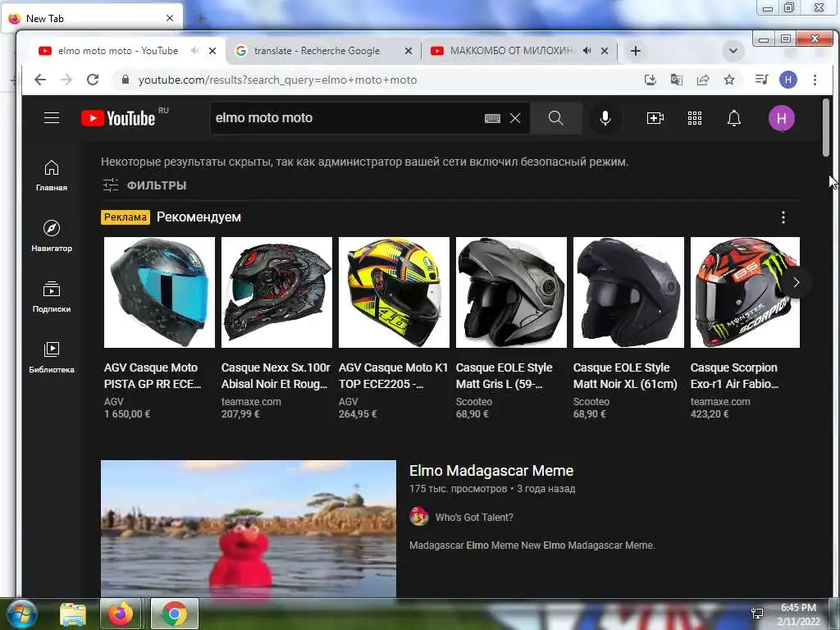This screenshot has height=630, width=840.
Task: Click the matte black EOLE helmet image
Action: (x=628, y=293)
